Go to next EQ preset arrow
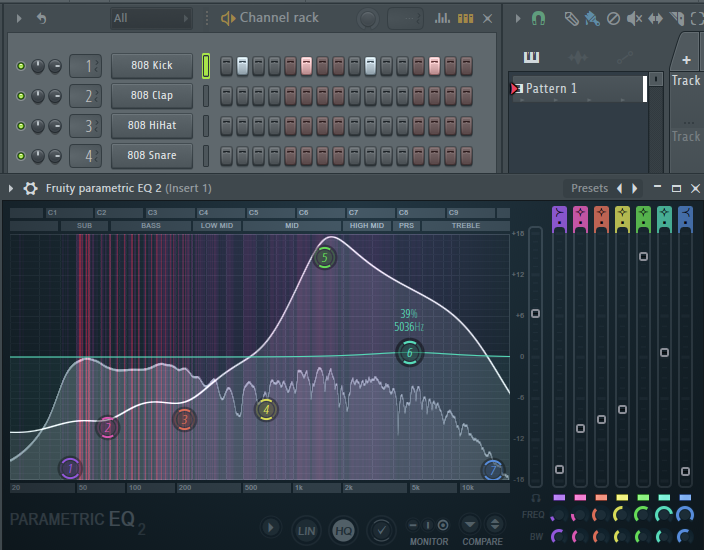The width and height of the screenshot is (704, 550). (x=634, y=188)
